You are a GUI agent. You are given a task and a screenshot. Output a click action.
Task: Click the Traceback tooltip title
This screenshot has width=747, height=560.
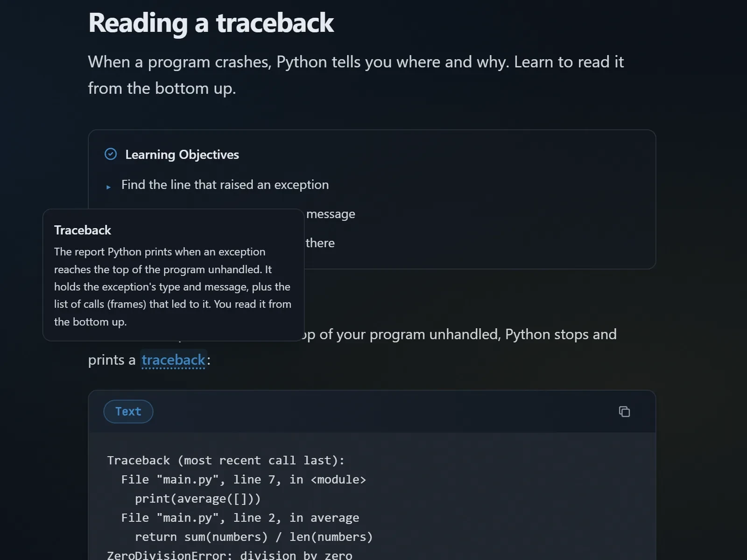(83, 230)
